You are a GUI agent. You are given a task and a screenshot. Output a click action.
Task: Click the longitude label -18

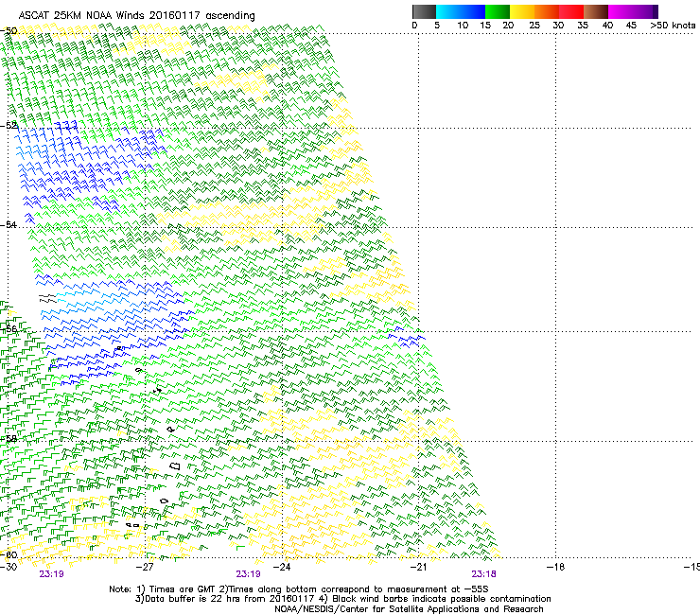point(556,567)
